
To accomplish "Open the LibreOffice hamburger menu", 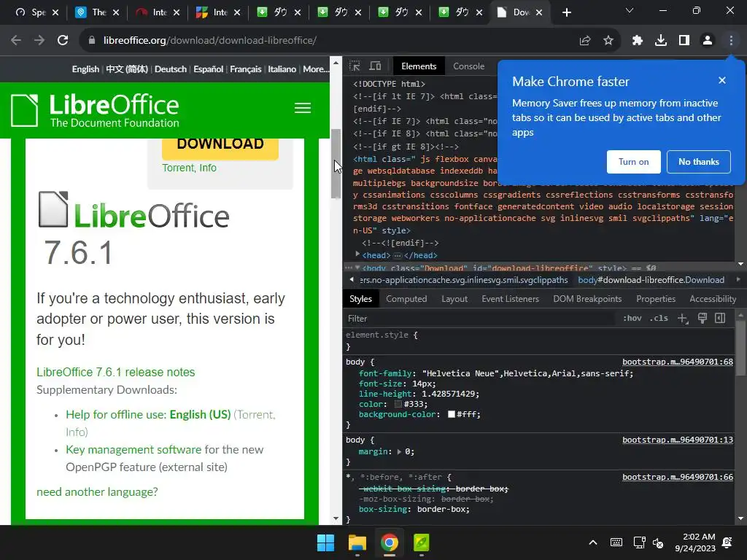I will click(303, 108).
